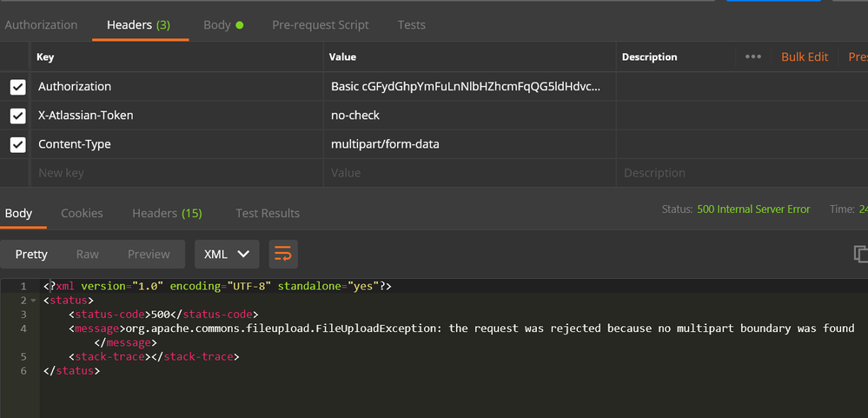
Task: Click the no-check value cell
Action: coord(469,116)
